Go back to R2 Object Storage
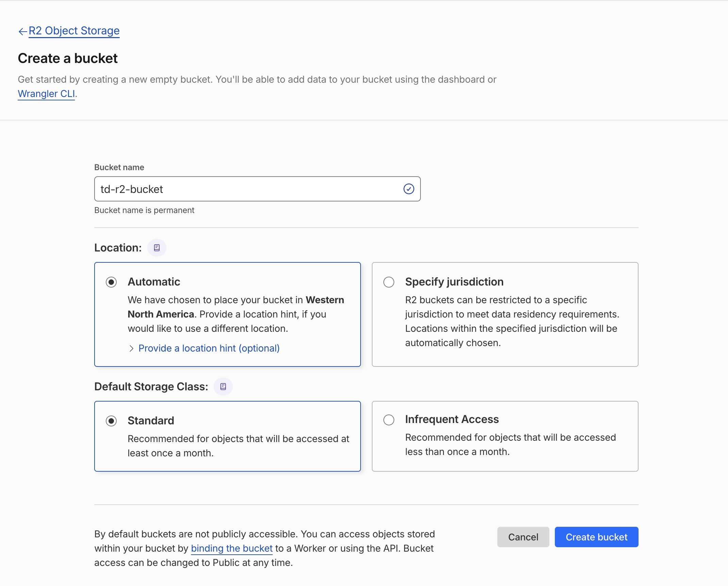This screenshot has height=586, width=728. [x=74, y=31]
